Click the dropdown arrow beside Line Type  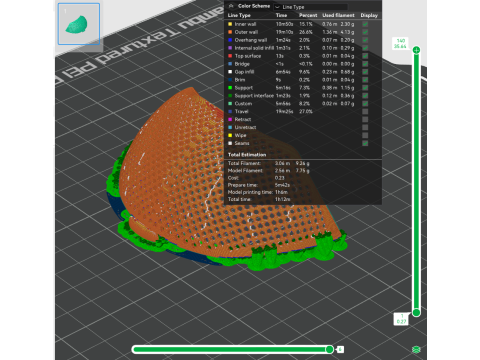pyautogui.click(x=277, y=7)
